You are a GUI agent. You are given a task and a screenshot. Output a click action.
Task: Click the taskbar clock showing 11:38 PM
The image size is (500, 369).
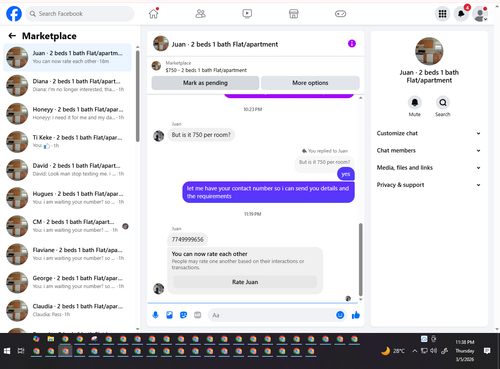(x=465, y=351)
